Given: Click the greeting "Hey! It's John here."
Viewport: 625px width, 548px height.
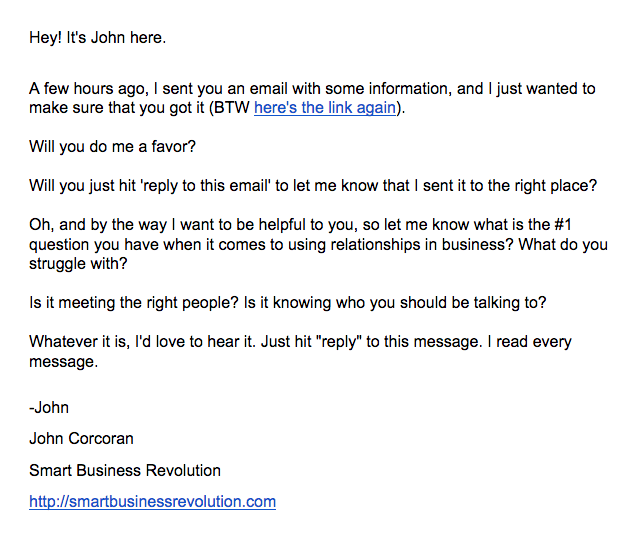Looking at the screenshot, I should pyautogui.click(x=98, y=37).
